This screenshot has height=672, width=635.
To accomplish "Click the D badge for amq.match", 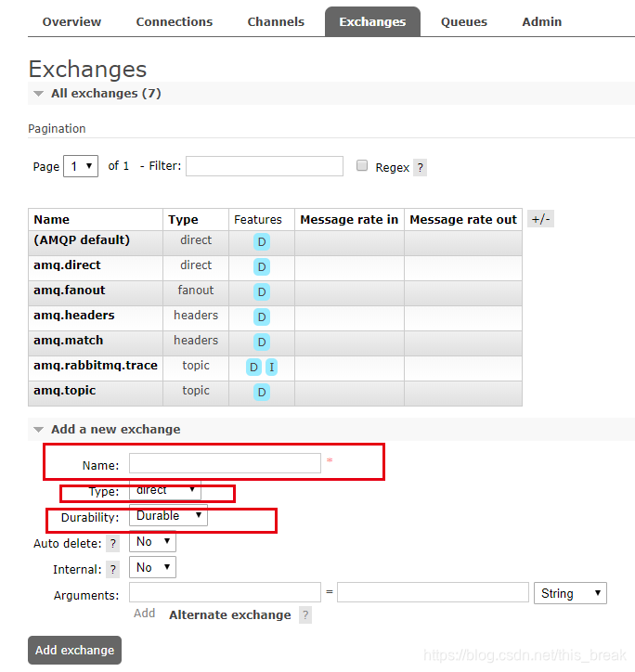I will click(x=262, y=342).
